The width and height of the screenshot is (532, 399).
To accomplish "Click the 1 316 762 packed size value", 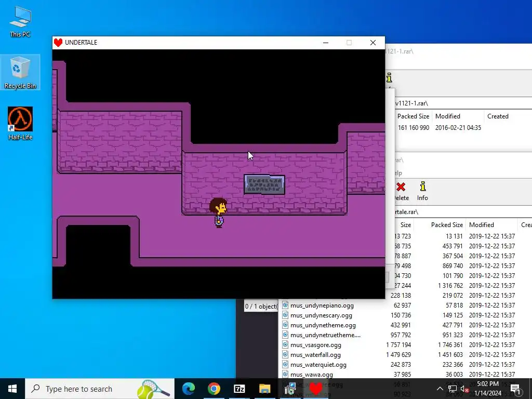I will (x=450, y=285).
